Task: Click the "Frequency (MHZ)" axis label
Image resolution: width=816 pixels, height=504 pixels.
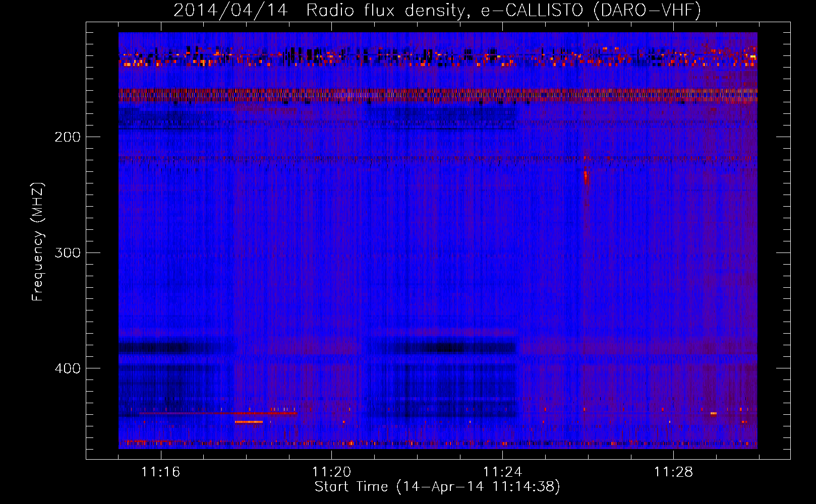Action: (x=38, y=241)
